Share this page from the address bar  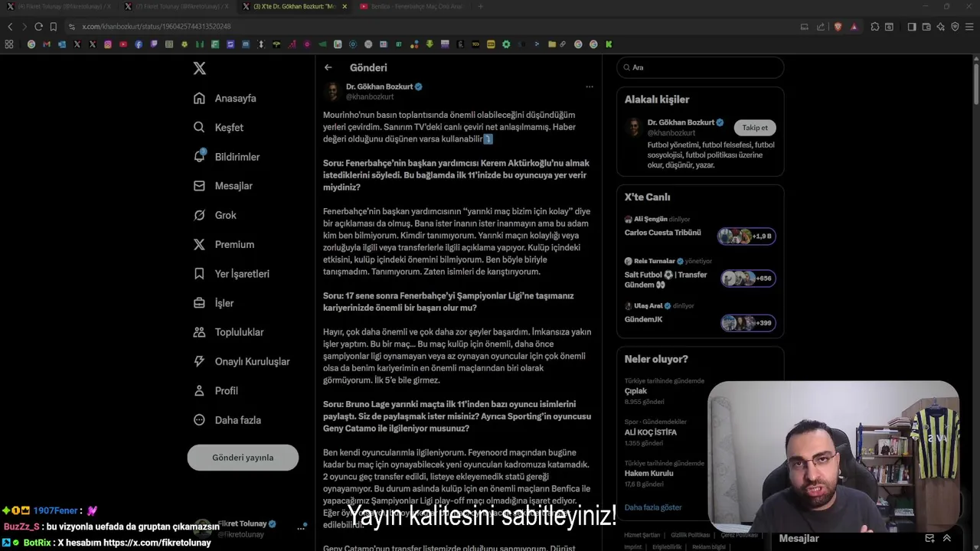pyautogui.click(x=821, y=26)
